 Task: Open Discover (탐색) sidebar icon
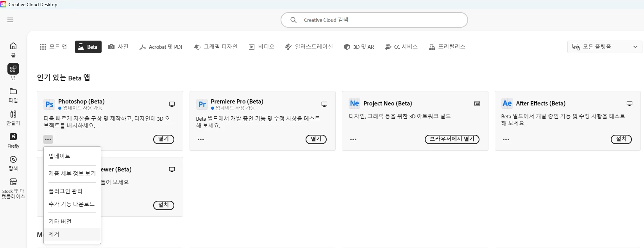point(13,163)
